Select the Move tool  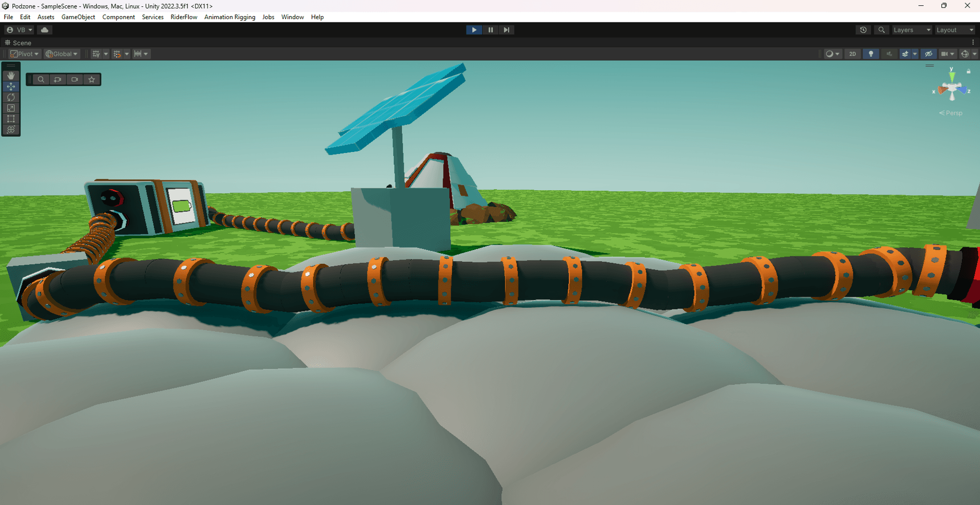[x=11, y=86]
